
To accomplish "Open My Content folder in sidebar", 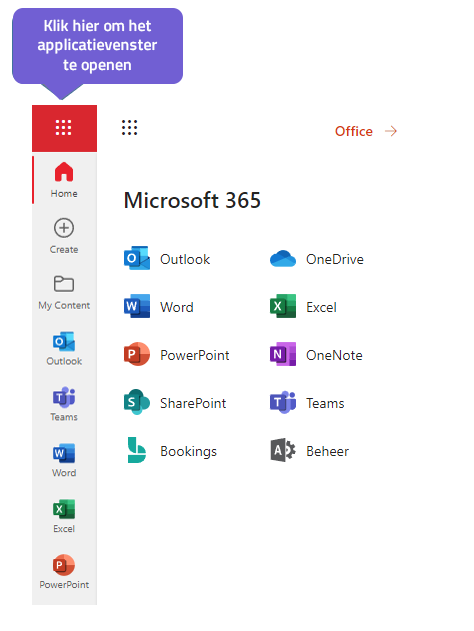I will [x=64, y=293].
